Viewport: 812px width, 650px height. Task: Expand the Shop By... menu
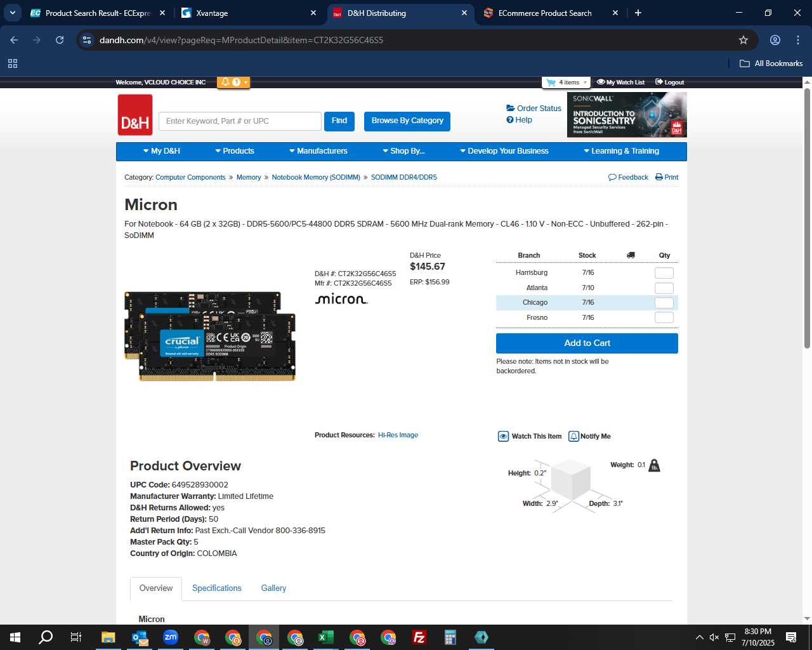403,151
